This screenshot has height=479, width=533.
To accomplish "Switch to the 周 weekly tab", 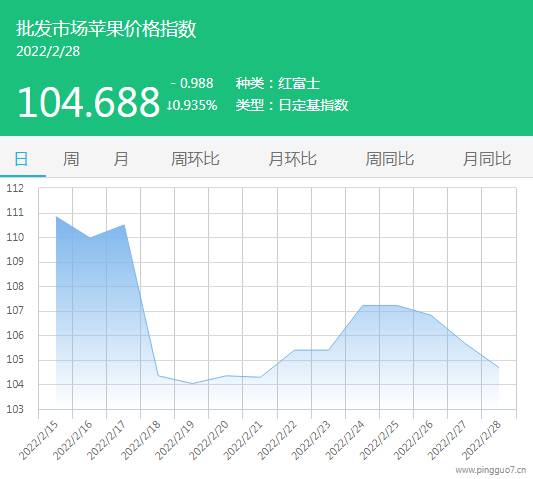I will coord(71,159).
